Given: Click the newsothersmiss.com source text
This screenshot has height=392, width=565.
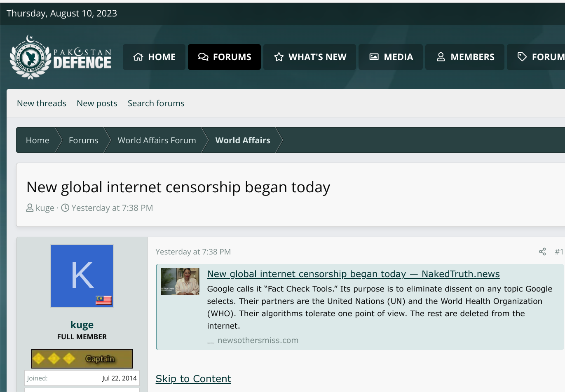Looking at the screenshot, I should [x=258, y=341].
